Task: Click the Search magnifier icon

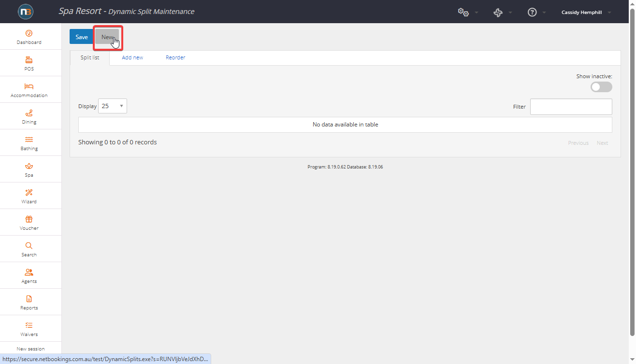Action: click(x=29, y=246)
